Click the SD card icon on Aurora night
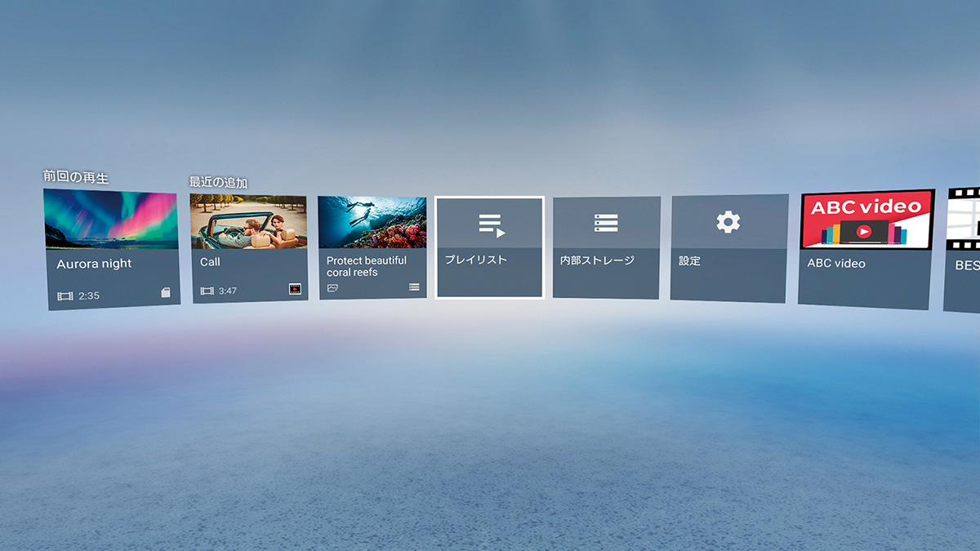This screenshot has width=980, height=551. [166, 292]
